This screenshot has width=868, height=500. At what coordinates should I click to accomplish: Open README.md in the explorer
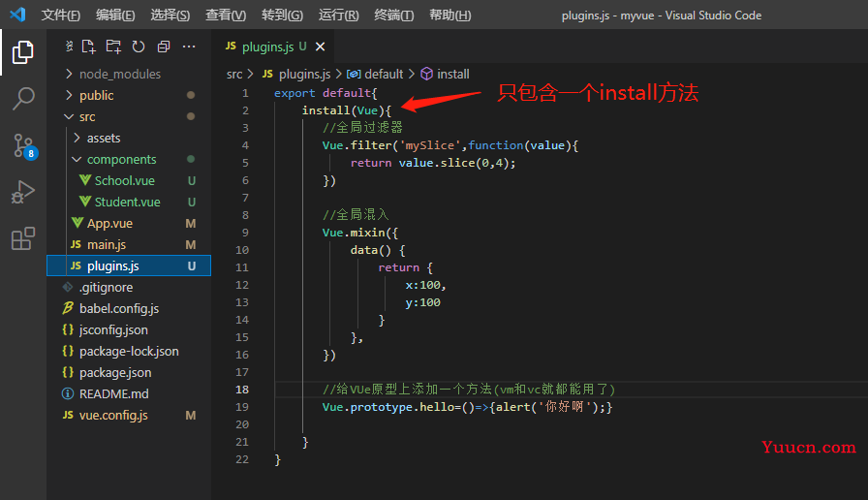129,393
